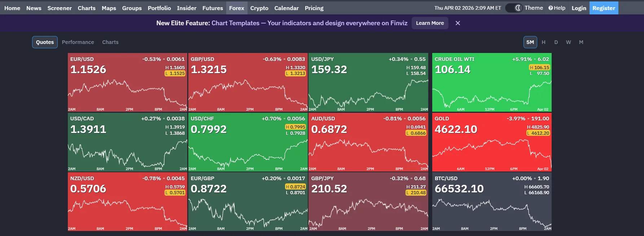Close the Chart Templates banner
Screen dimensions: 644x236
[457, 23]
